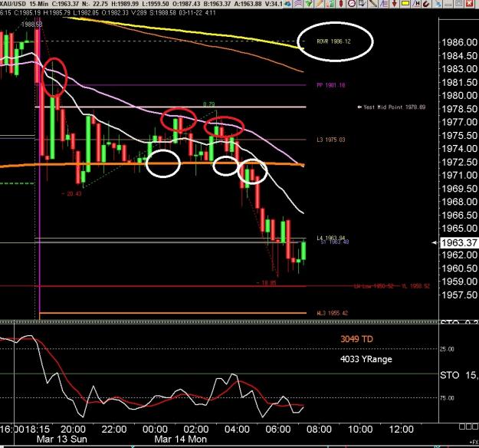479x448 pixels.
Task: Click the WL3 1955.42 level label
Action: click(x=332, y=313)
